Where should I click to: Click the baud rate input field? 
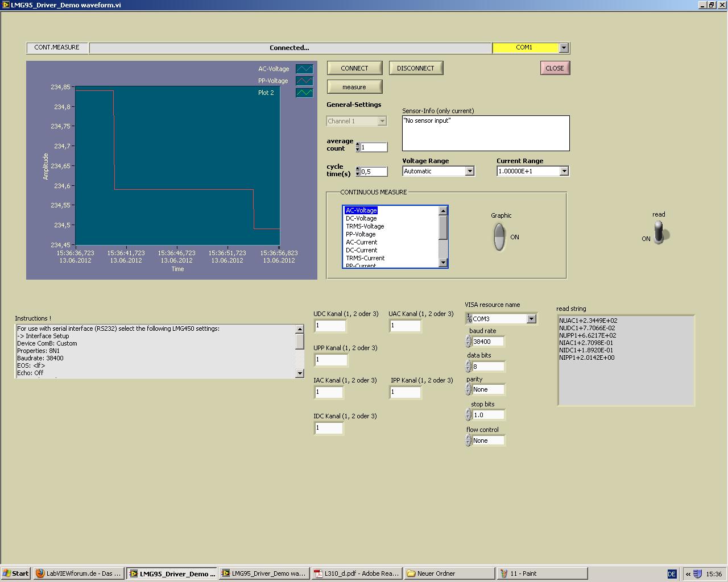tap(488, 342)
